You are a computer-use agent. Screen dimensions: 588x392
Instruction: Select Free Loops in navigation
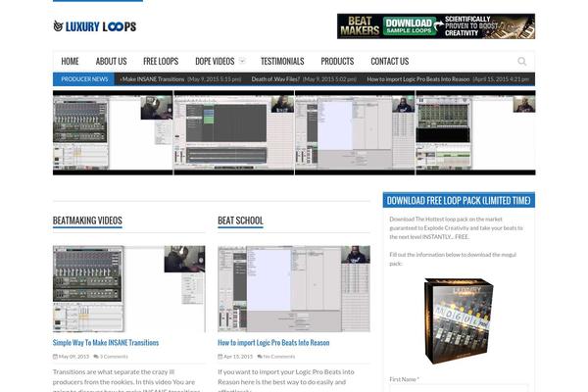click(161, 61)
